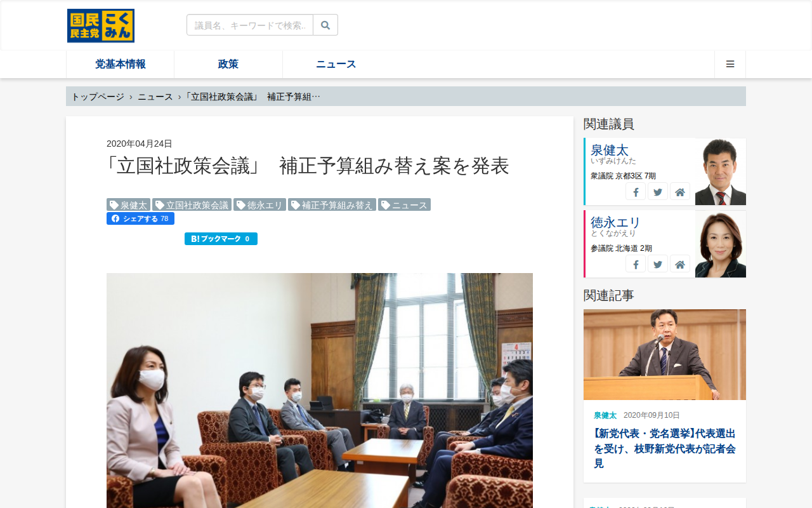Screen dimensions: 812x508
Task: Open 徳永エリ member name link
Action: pyautogui.click(x=615, y=223)
